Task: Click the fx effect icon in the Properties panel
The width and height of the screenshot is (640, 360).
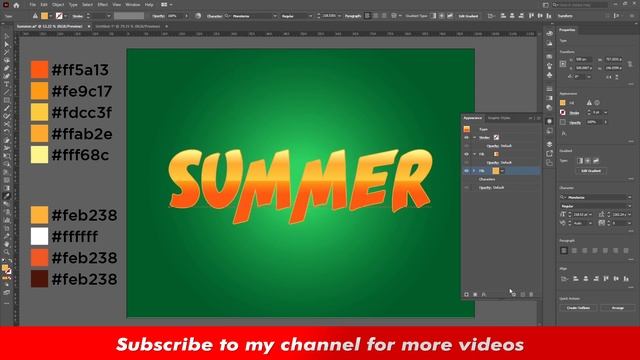Action: point(564,133)
